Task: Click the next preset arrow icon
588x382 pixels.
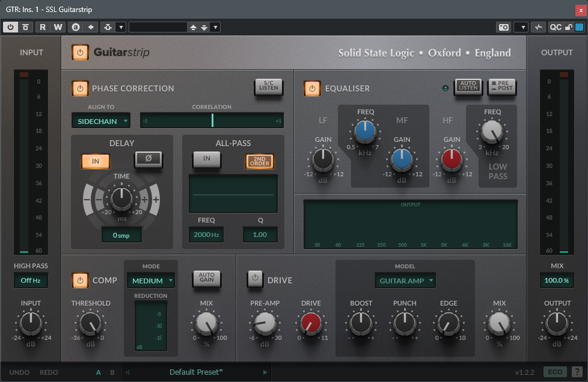Action: pos(265,372)
